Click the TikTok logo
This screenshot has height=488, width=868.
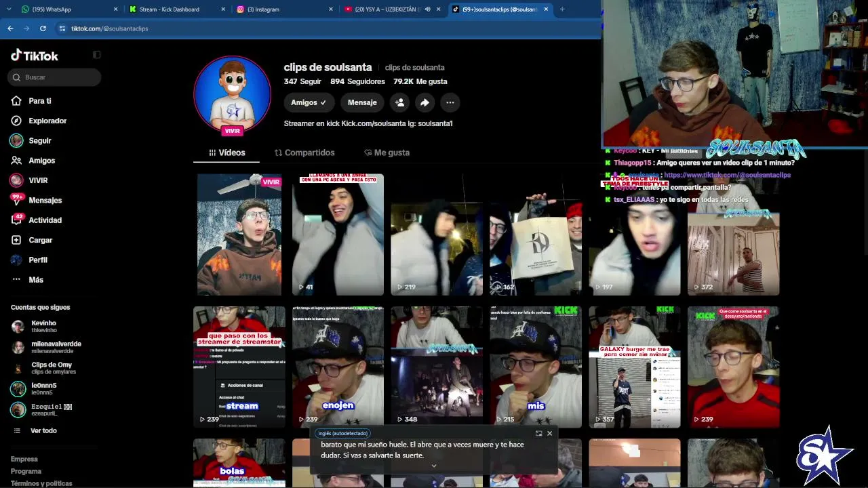[x=35, y=56]
